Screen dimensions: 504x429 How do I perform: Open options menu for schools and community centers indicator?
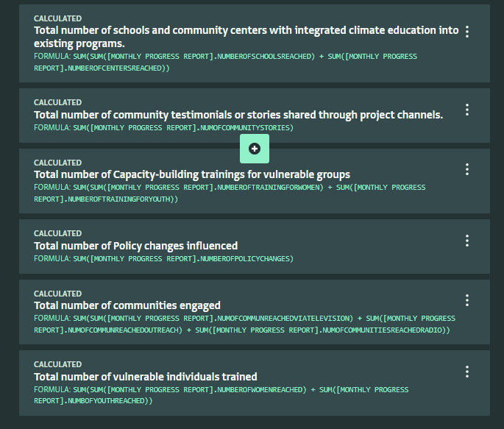pos(467,32)
